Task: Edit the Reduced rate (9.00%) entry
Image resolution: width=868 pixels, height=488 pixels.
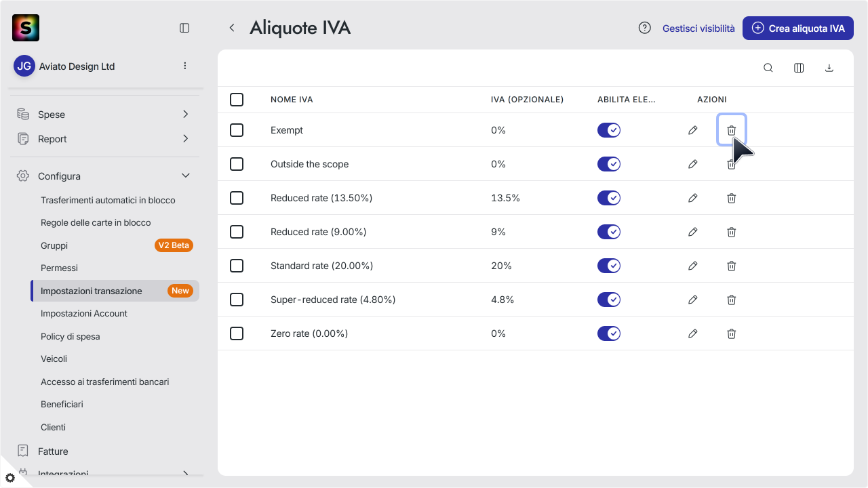Action: click(x=692, y=232)
